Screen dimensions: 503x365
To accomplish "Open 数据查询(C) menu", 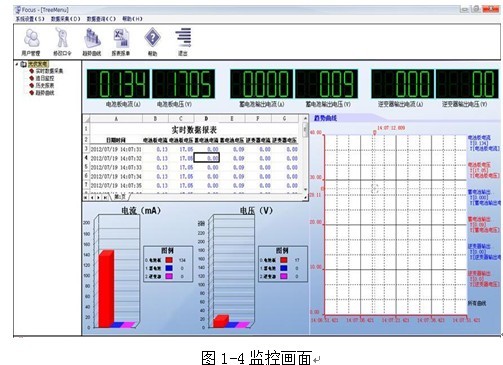I will click(x=101, y=19).
